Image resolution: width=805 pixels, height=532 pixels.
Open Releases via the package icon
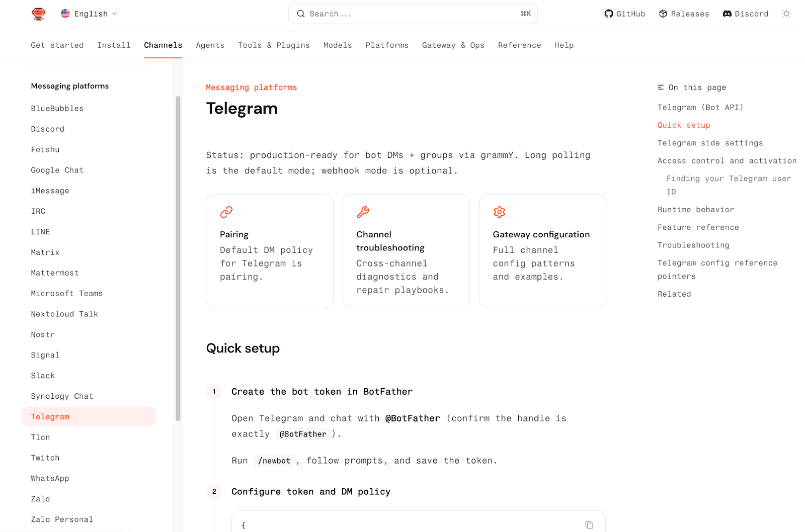point(663,14)
